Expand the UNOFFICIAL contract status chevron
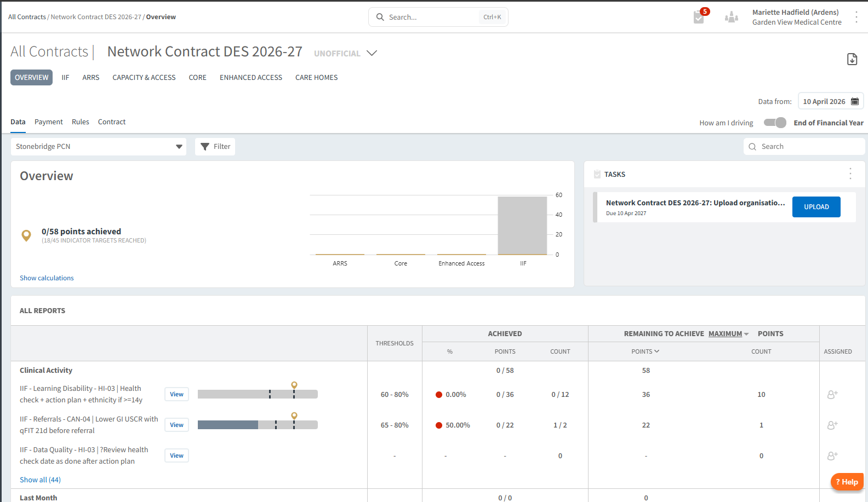 tap(372, 53)
